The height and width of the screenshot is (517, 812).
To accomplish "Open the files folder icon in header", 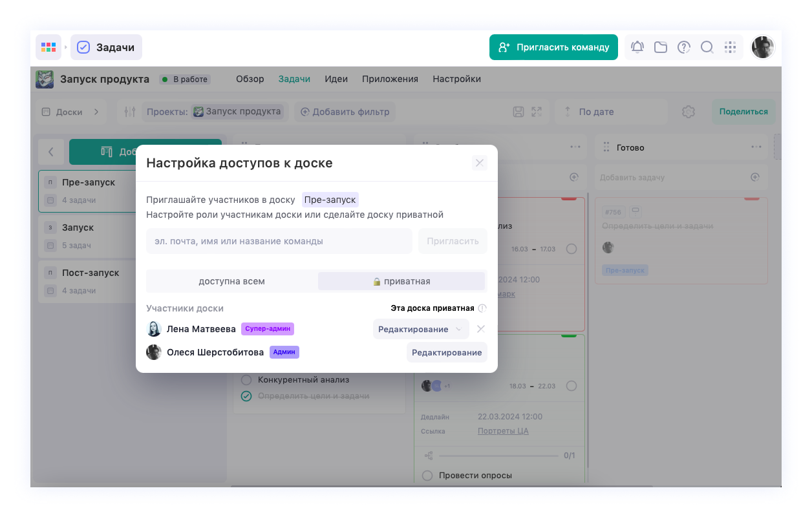I will pyautogui.click(x=661, y=47).
